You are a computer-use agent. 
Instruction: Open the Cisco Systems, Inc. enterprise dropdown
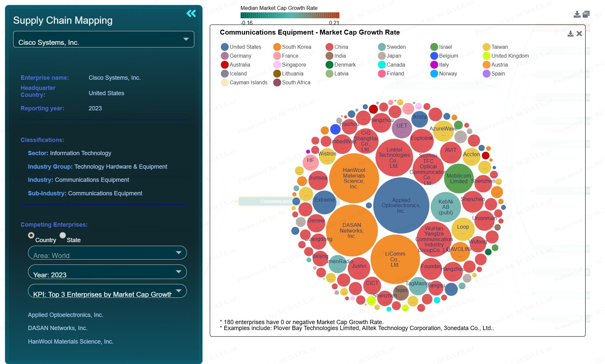pyautogui.click(x=103, y=39)
